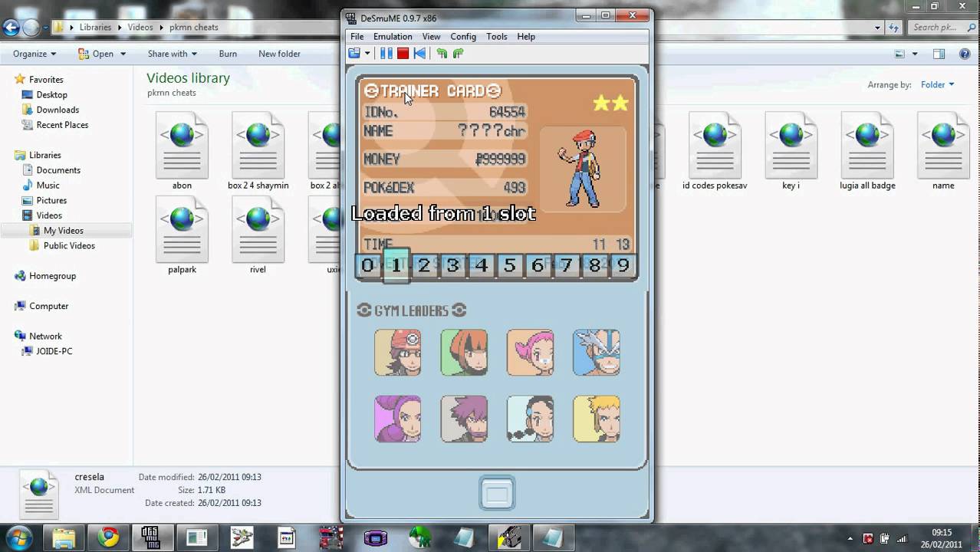Open the abon file in Explorer
This screenshot has width=980, height=552.
click(182, 152)
